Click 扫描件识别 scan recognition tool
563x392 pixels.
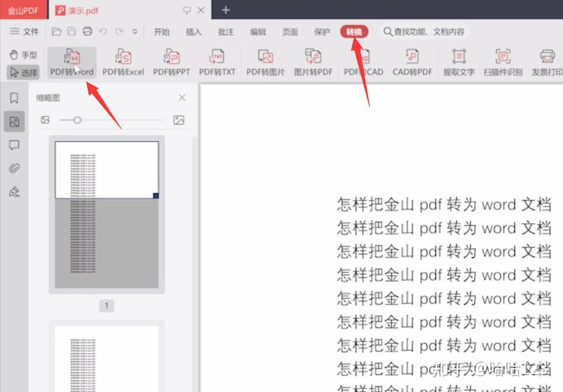(503, 62)
